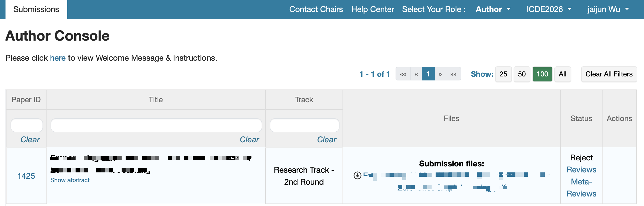Click the submission file download icon

(357, 175)
